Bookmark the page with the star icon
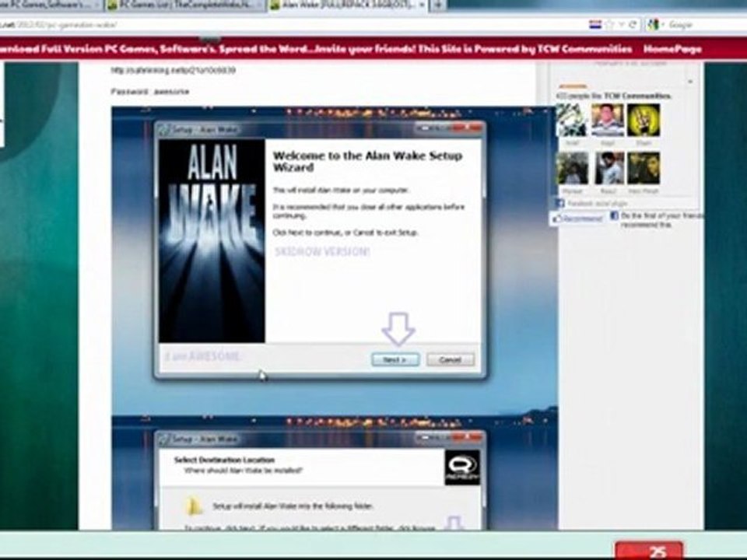The width and height of the screenshot is (747, 560). click(x=609, y=25)
